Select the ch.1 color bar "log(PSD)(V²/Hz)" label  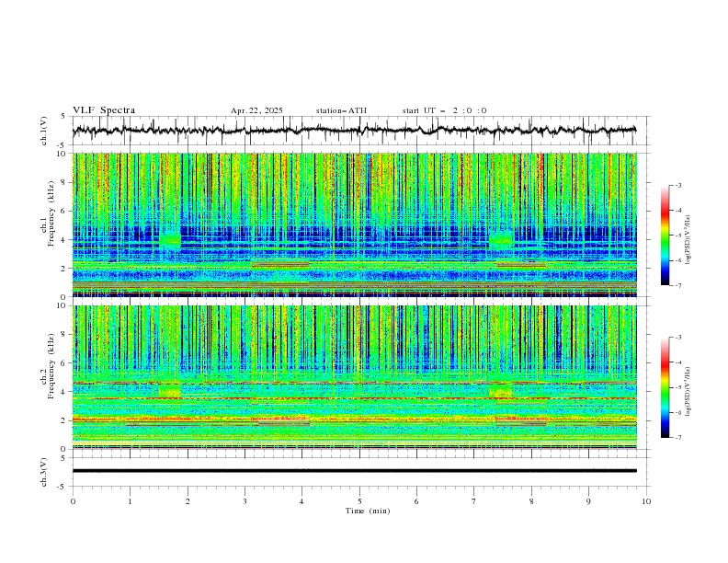688,240
